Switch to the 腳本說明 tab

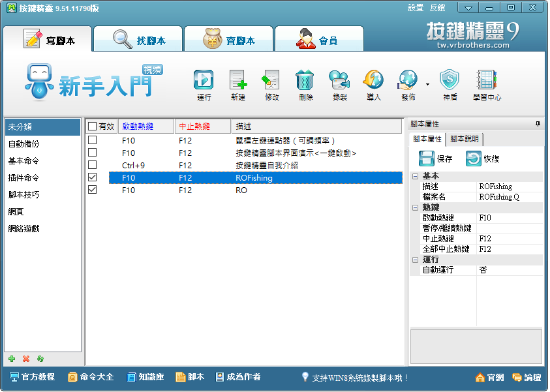pyautogui.click(x=464, y=139)
